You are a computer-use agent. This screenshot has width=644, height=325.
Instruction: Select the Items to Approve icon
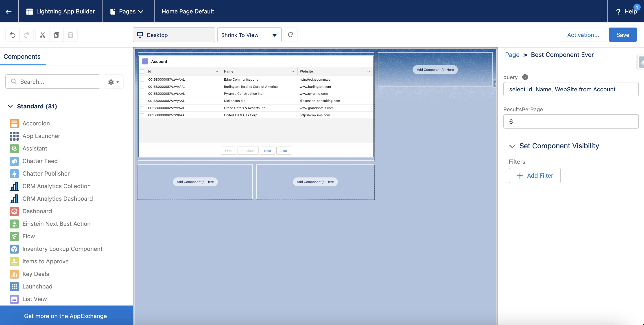(x=14, y=261)
